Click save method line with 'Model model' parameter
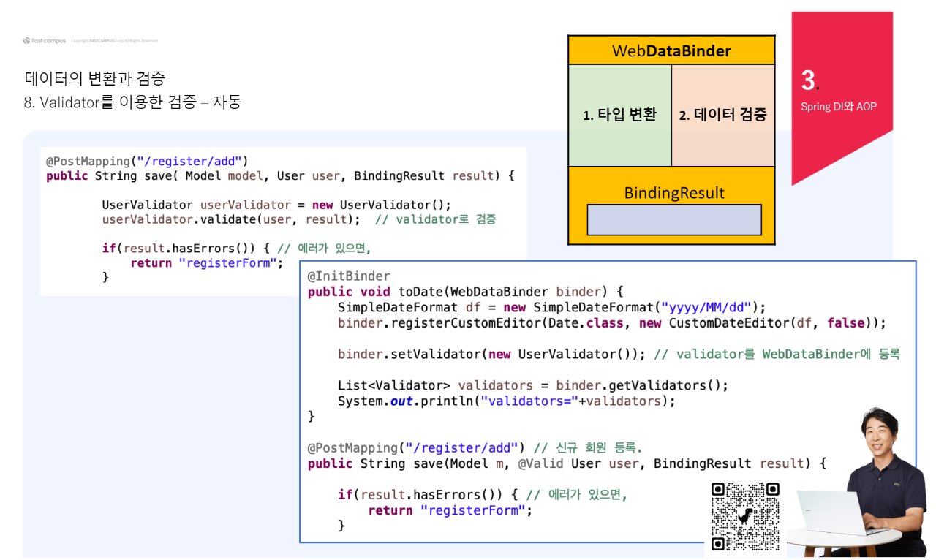 click(280, 175)
